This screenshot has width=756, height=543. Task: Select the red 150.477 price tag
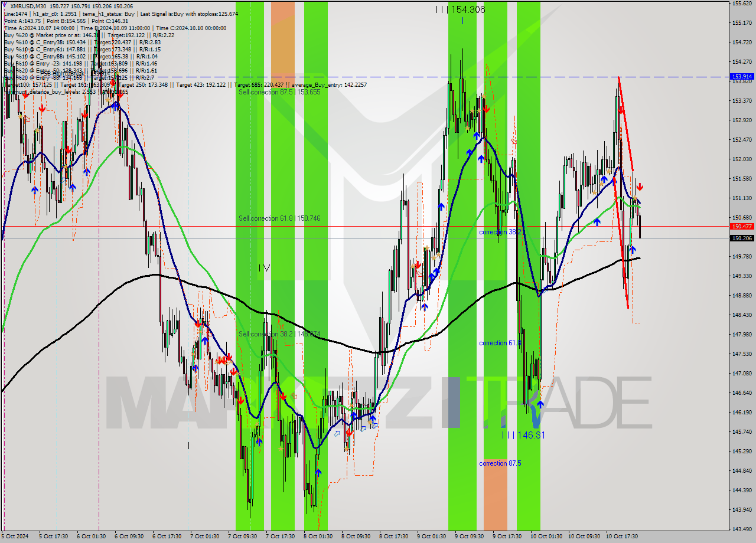[x=742, y=226]
